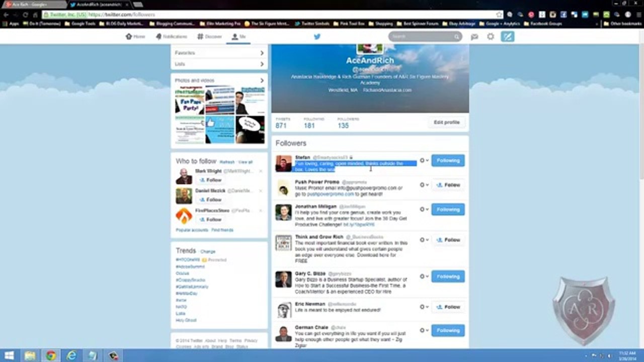Follow Mark Wright suggestion
Image resolution: width=644 pixels, height=362 pixels.
click(210, 180)
